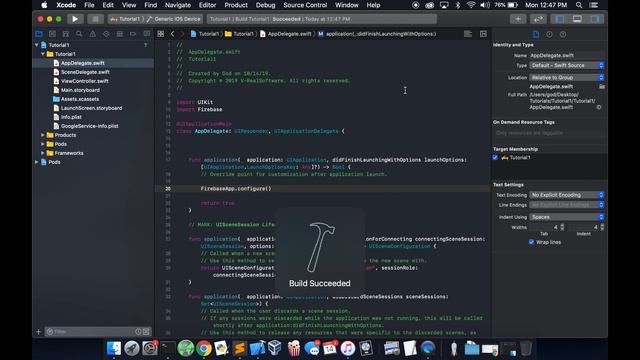Click the choose location folder icon

[602, 87]
